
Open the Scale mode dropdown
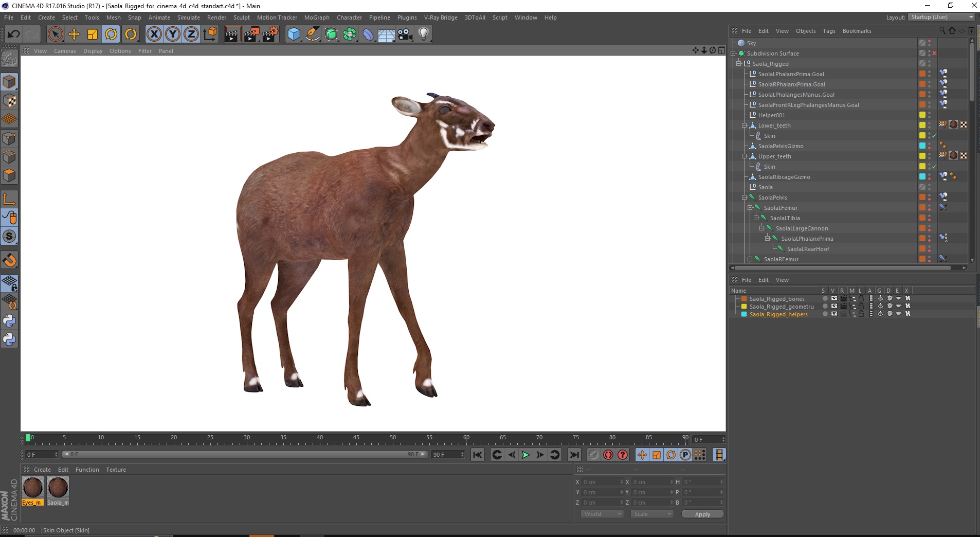coord(652,514)
